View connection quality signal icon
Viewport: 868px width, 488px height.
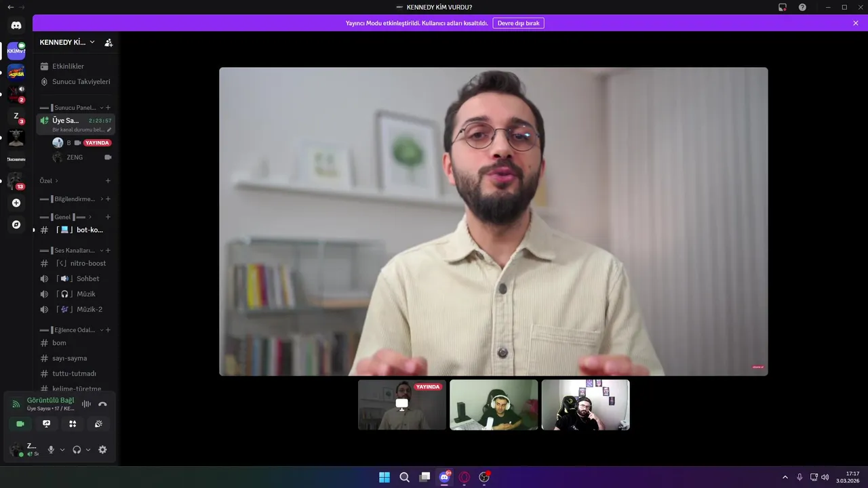tap(16, 404)
